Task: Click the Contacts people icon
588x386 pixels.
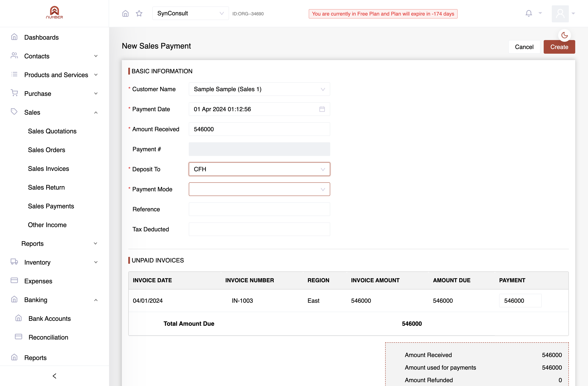Action: click(x=14, y=56)
